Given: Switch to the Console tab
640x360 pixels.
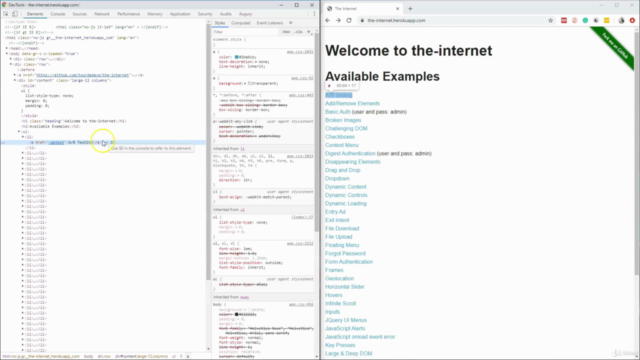Looking at the screenshot, I should tap(58, 14).
